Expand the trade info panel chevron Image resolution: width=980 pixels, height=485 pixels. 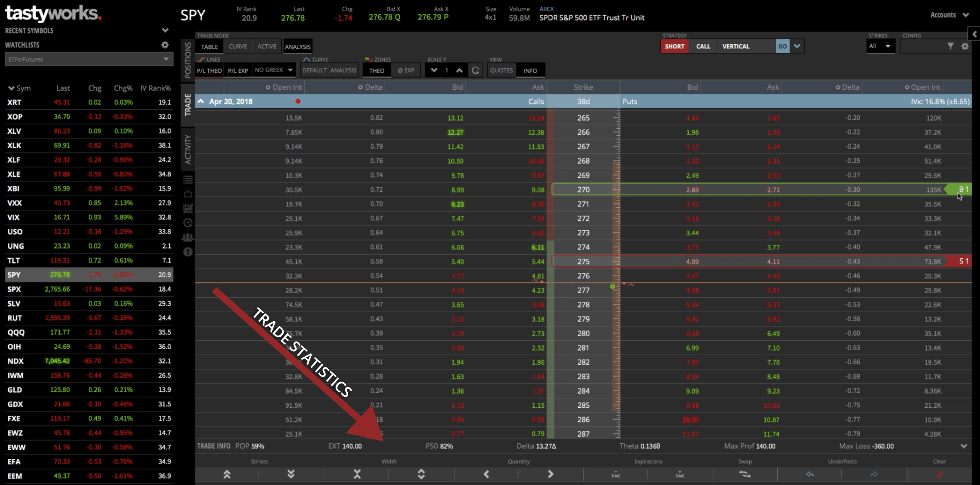964,446
